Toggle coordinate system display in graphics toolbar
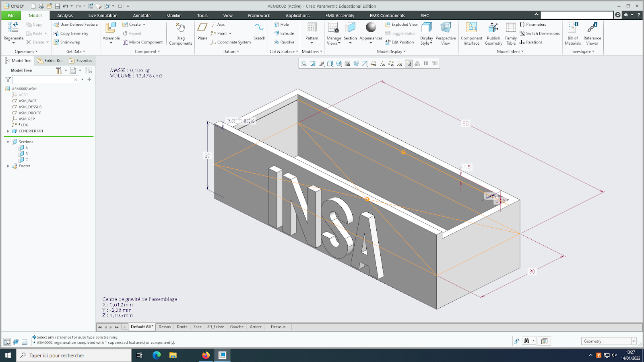 [x=400, y=64]
